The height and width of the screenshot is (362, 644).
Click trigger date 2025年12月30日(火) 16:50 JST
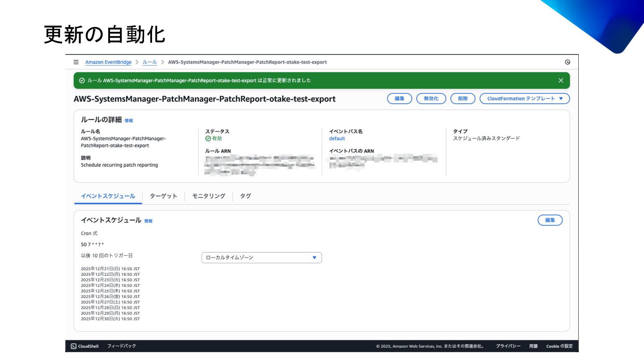[110, 319]
